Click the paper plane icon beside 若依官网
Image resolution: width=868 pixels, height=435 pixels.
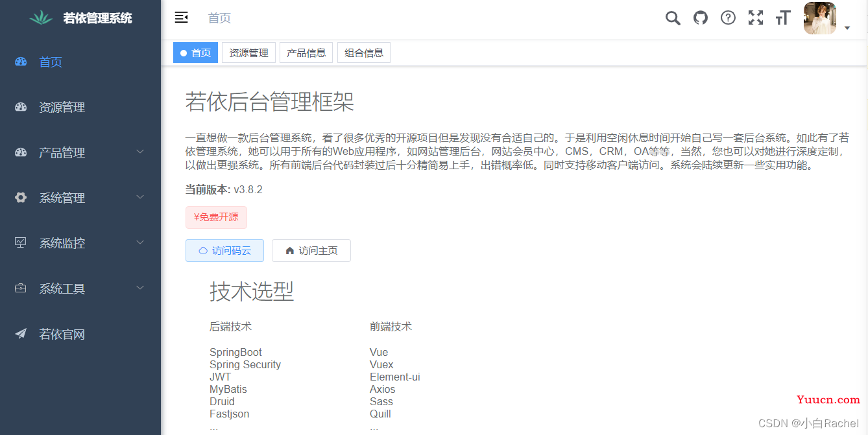[21, 334]
